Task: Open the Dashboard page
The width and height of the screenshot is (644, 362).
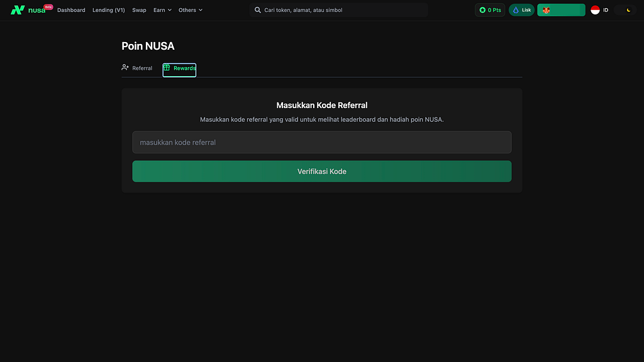Action: (x=71, y=10)
